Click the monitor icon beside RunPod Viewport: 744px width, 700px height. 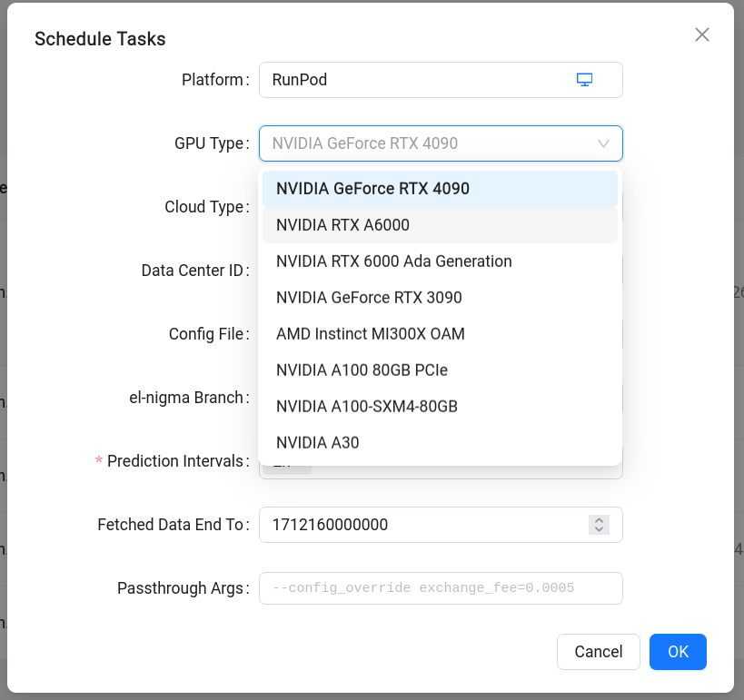(x=584, y=80)
